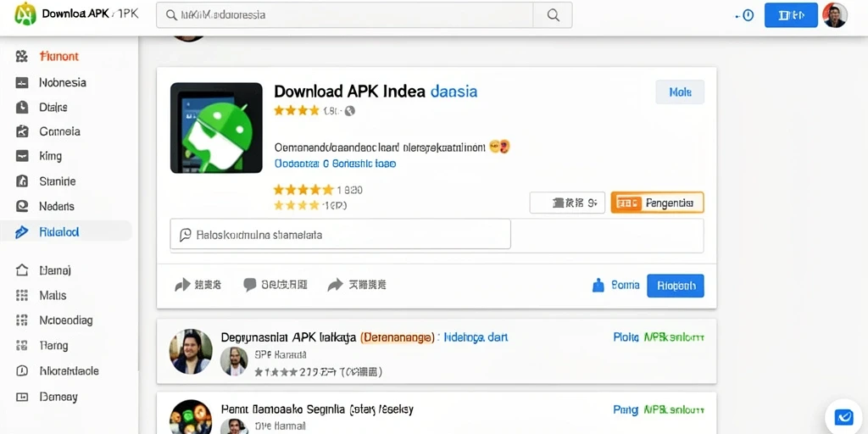Click the emoji icon after app description

pos(500,147)
